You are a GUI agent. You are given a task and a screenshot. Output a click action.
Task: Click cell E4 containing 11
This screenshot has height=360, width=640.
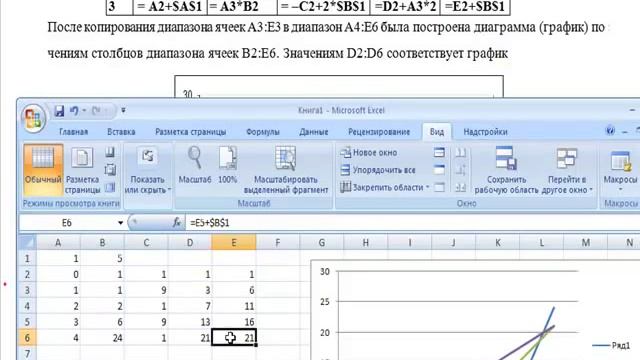pos(234,306)
